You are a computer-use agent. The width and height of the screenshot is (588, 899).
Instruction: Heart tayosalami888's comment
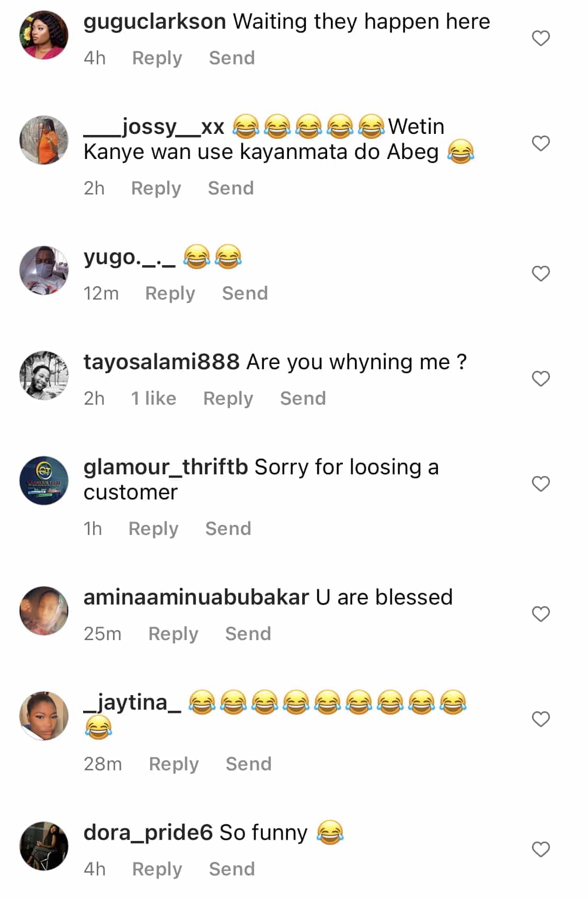(540, 379)
